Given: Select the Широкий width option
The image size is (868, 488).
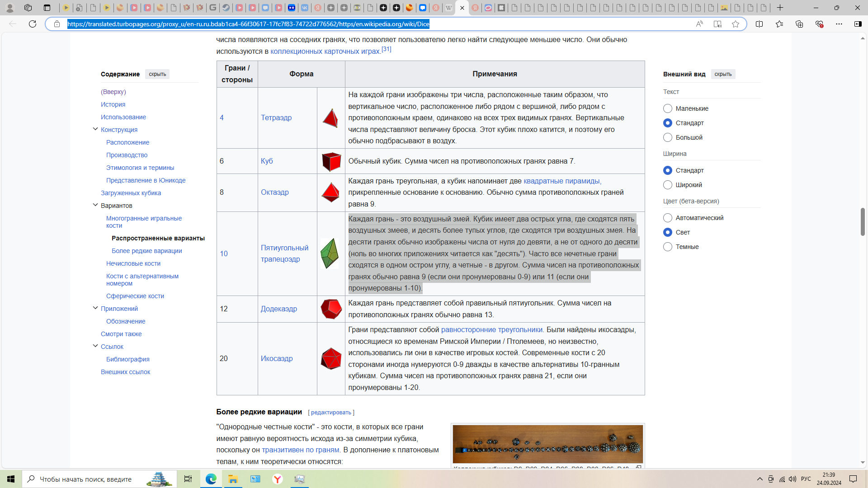Looking at the screenshot, I should (x=668, y=185).
